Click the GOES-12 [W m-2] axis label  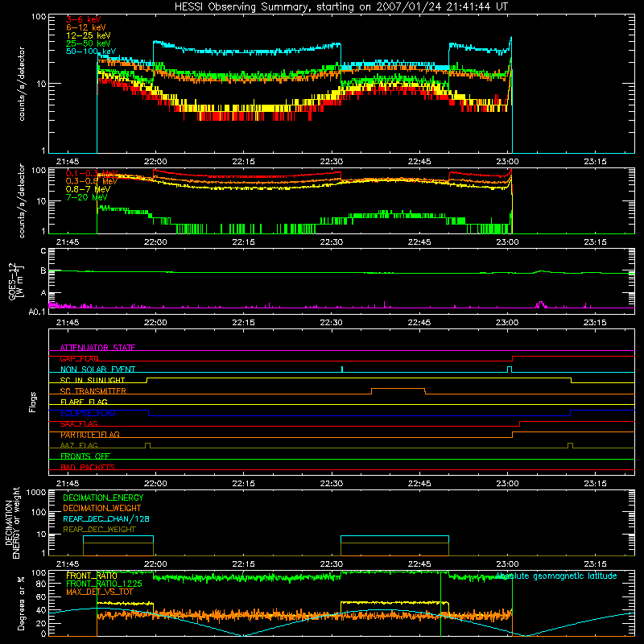point(15,281)
